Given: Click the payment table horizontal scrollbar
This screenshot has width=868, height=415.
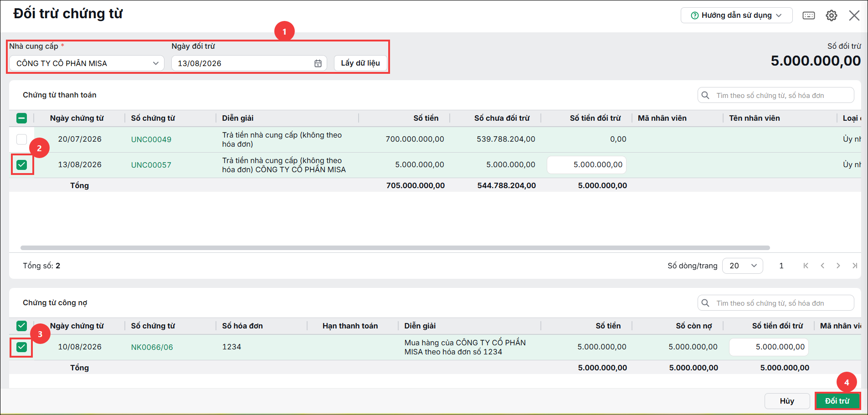Looking at the screenshot, I should 395,248.
